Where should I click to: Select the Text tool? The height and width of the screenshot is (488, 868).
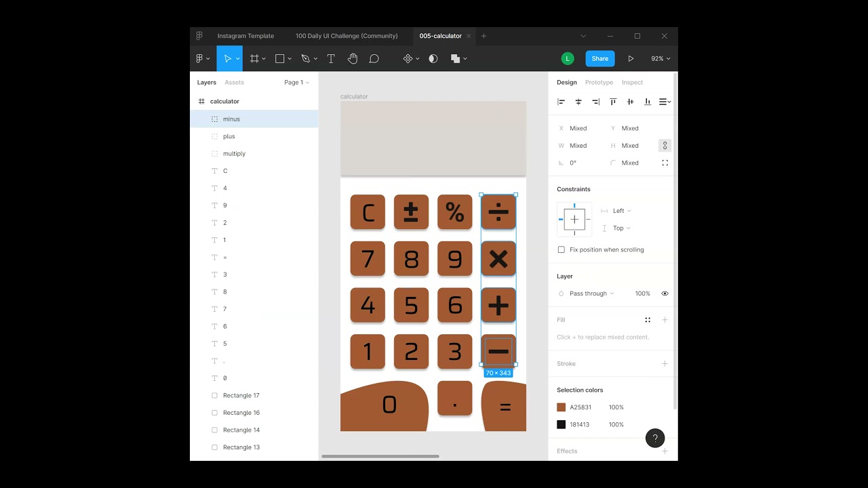coord(331,59)
